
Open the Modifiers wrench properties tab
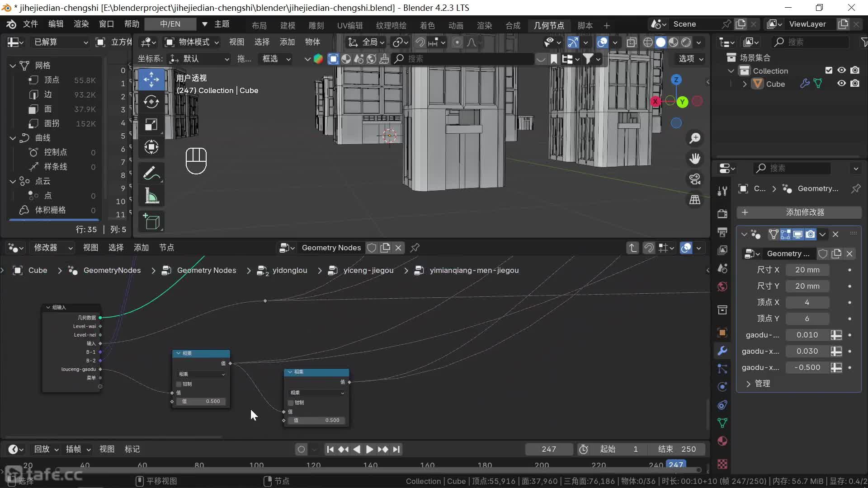pos(722,351)
